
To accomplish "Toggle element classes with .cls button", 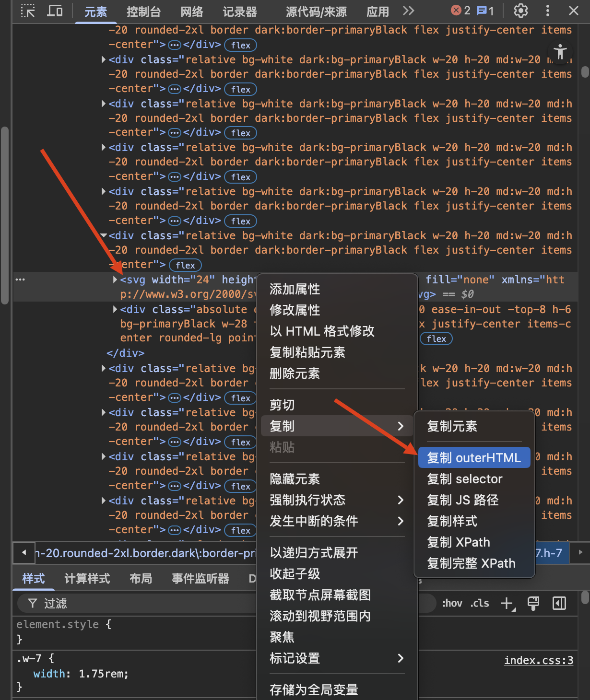I will tap(479, 603).
